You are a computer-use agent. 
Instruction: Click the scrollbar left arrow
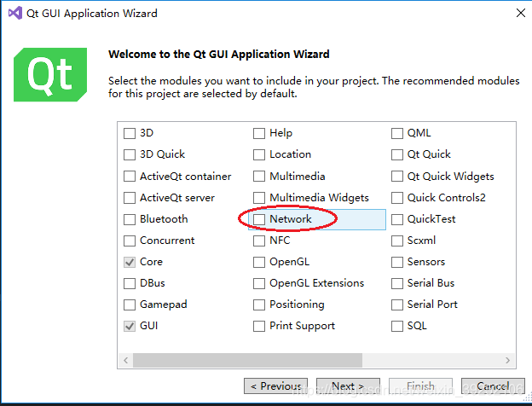(x=126, y=360)
